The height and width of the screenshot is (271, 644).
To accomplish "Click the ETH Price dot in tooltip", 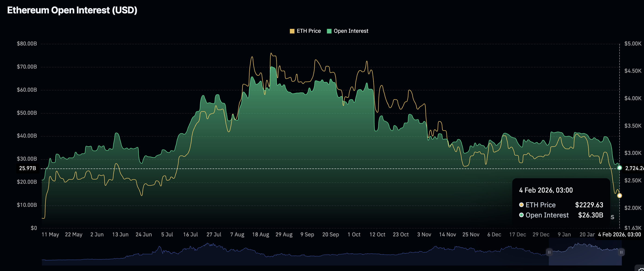I will click(521, 205).
